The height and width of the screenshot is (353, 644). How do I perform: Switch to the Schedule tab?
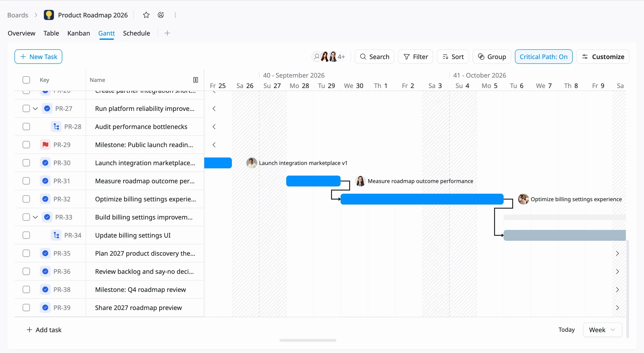137,33
